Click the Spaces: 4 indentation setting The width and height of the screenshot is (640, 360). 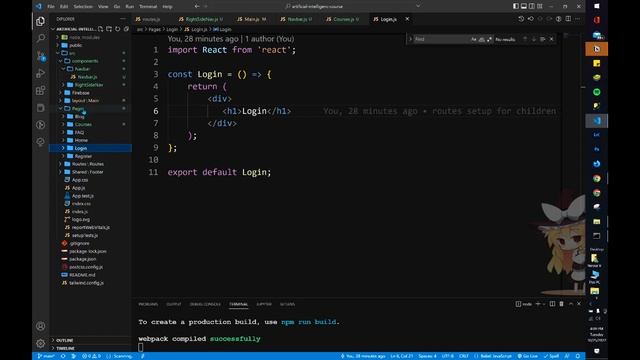pos(427,356)
